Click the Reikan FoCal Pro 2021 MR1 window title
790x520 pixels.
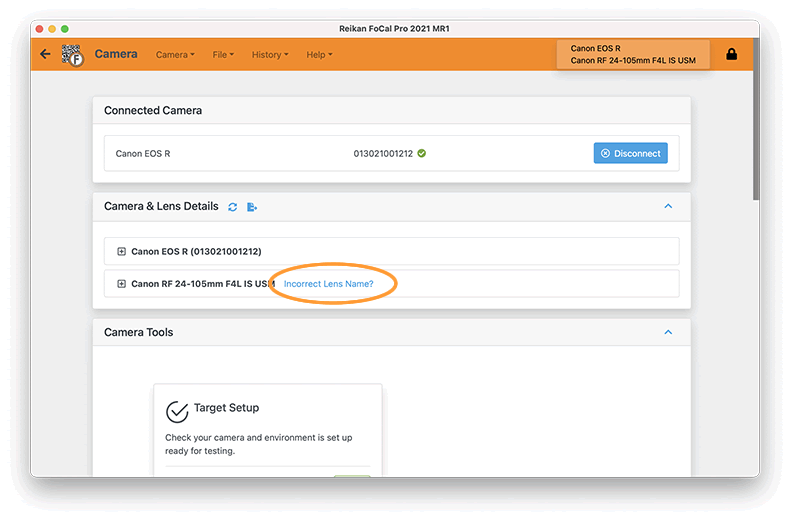coord(394,29)
